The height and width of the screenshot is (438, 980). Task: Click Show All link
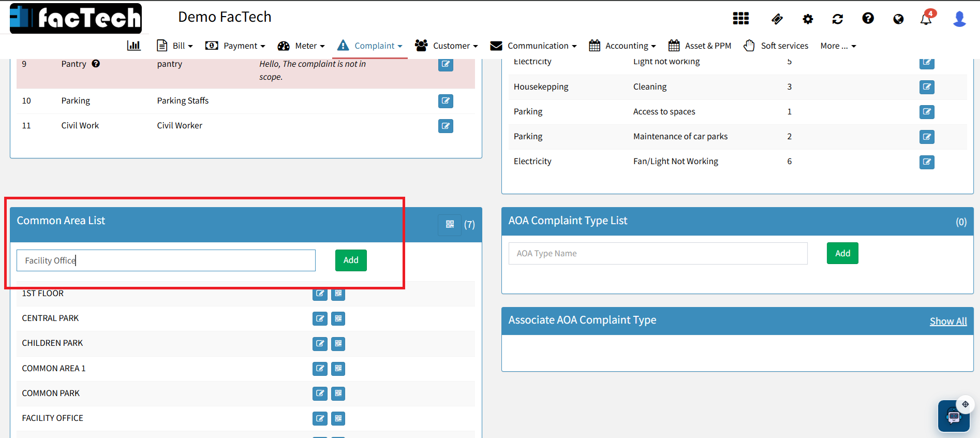click(x=948, y=321)
